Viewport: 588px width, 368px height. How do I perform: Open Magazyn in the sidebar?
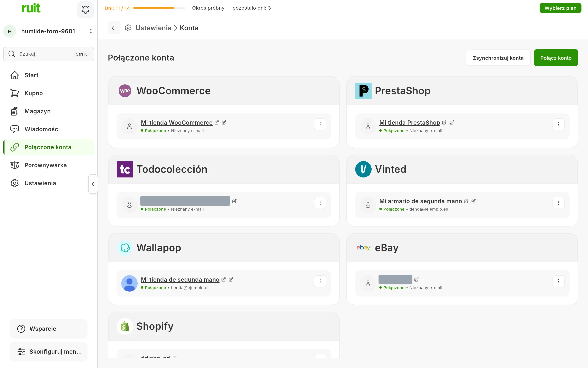[49, 111]
